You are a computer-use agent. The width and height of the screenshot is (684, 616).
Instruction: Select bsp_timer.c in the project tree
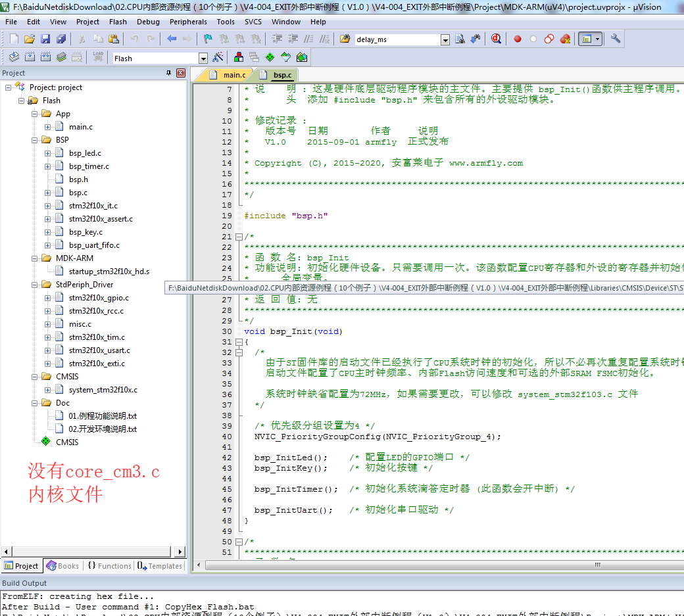[89, 166]
